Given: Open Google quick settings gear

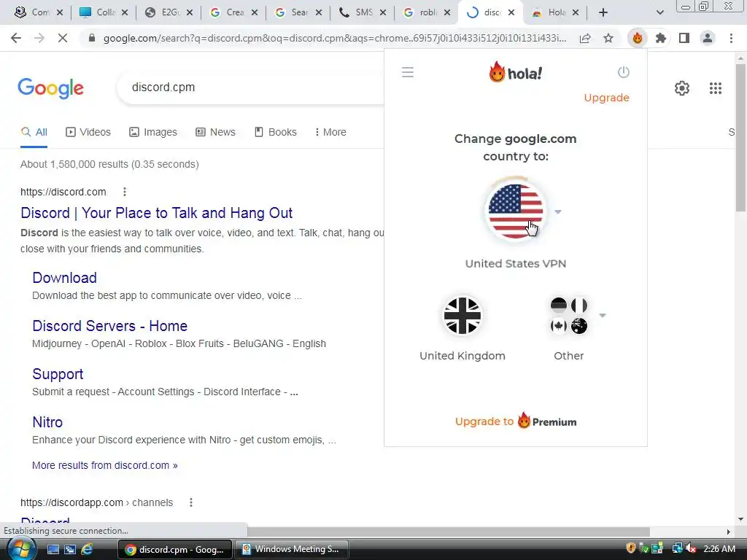Looking at the screenshot, I should tap(682, 88).
